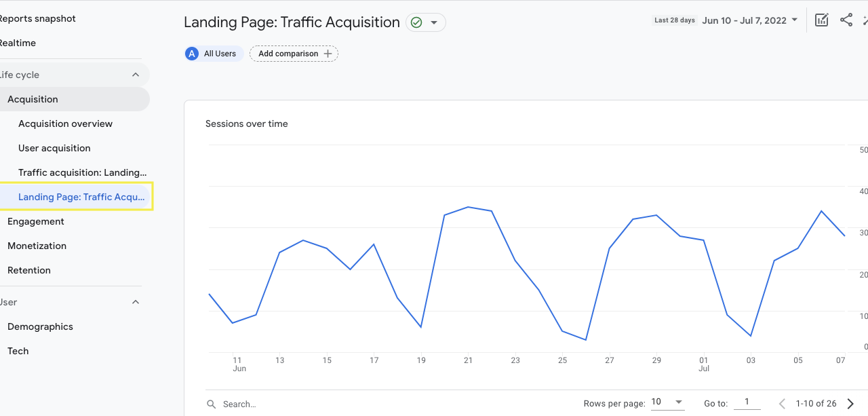
Task: Open Reports snapshot
Action: [x=37, y=18]
